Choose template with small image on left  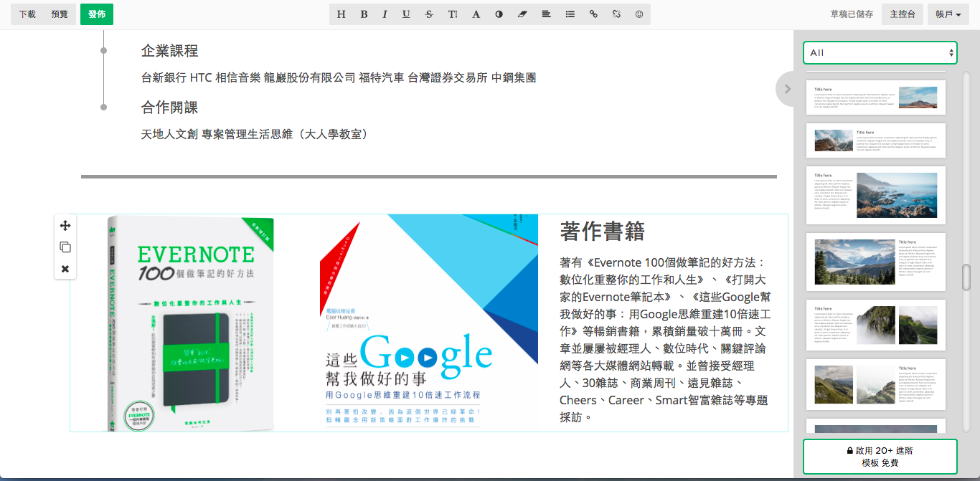tap(876, 141)
